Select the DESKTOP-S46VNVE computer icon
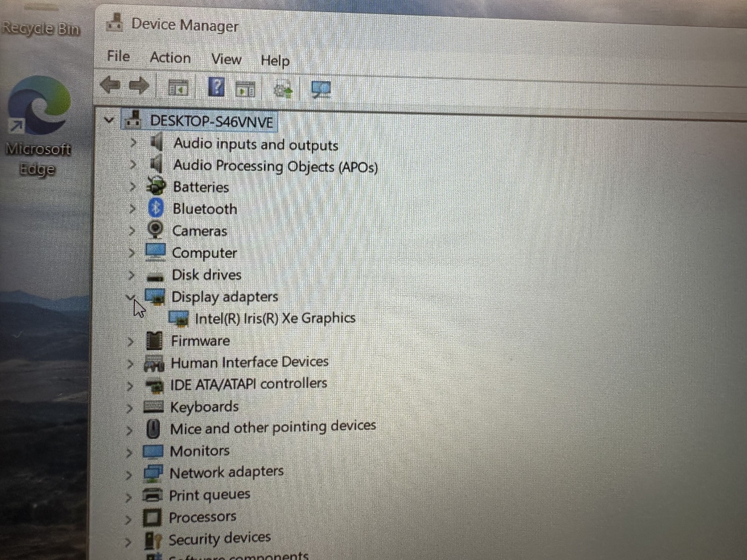This screenshot has width=747, height=560. 134,119
